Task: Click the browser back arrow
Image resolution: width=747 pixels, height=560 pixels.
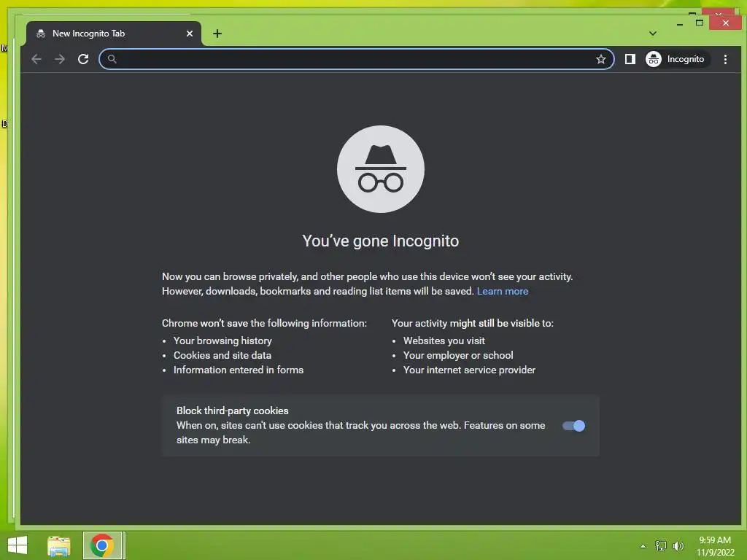Action: click(x=36, y=59)
